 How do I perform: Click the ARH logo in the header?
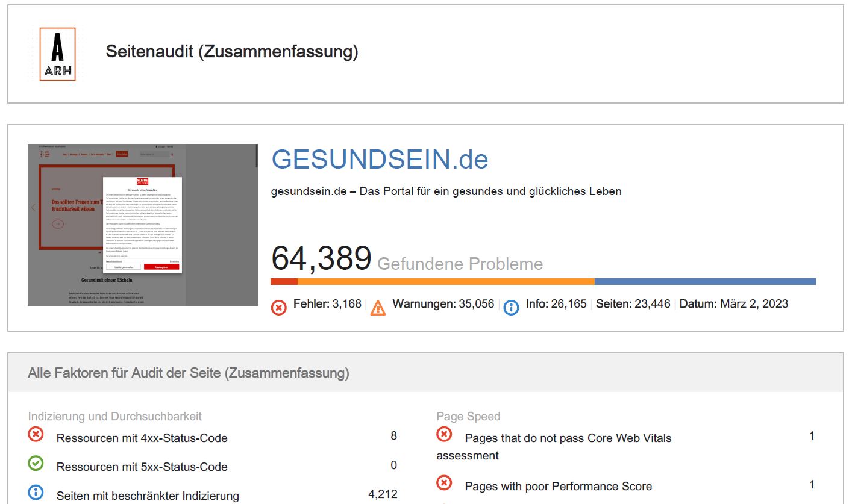tap(57, 54)
